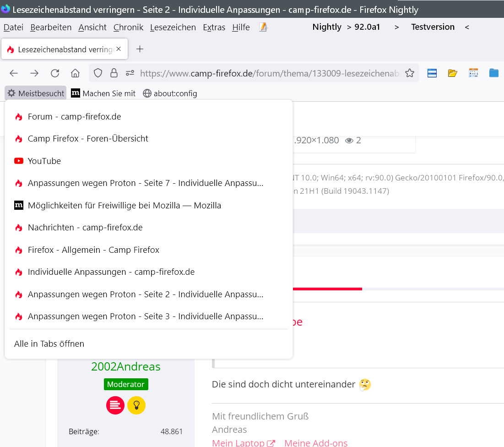This screenshot has height=447, width=504.
Task: Click the blue striped toolbar icon
Action: click(432, 73)
